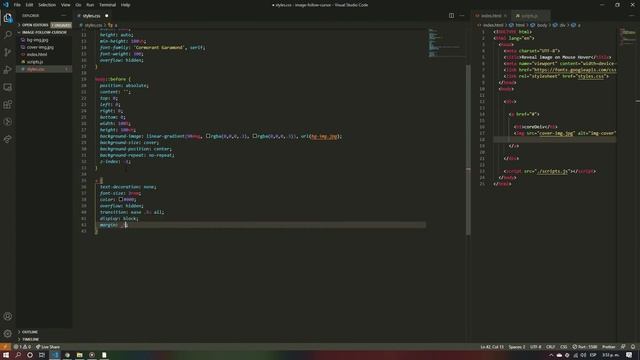Click Prettier in status bar

[609, 347]
